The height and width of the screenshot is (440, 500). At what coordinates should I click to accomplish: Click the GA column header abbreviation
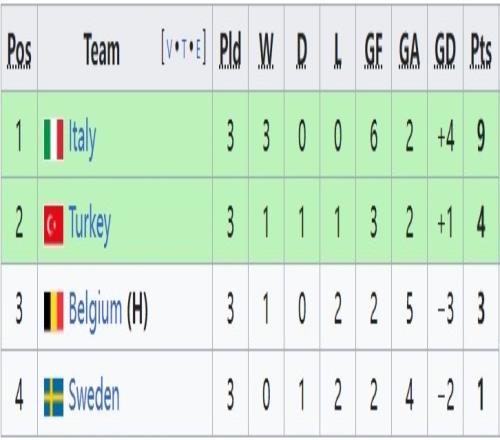[409, 50]
